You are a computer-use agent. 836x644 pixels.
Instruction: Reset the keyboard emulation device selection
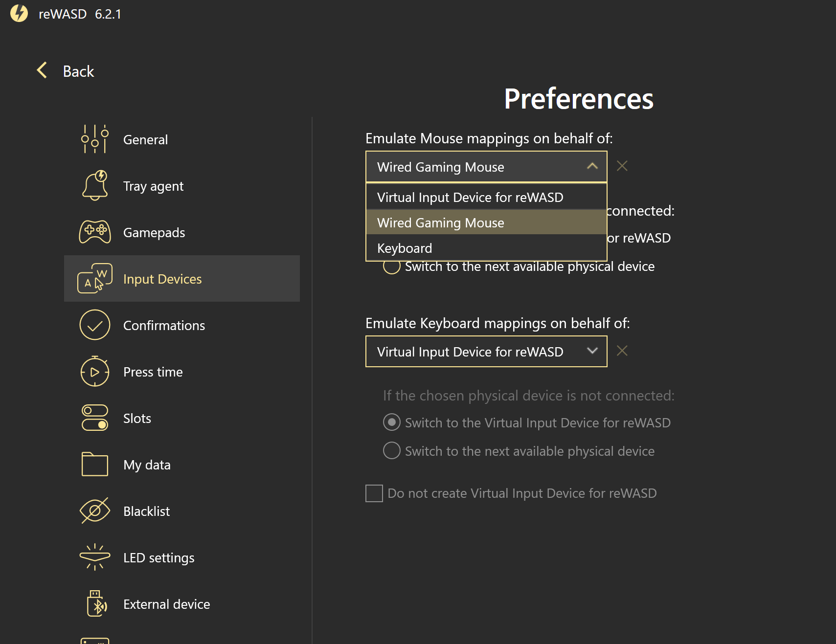click(622, 351)
